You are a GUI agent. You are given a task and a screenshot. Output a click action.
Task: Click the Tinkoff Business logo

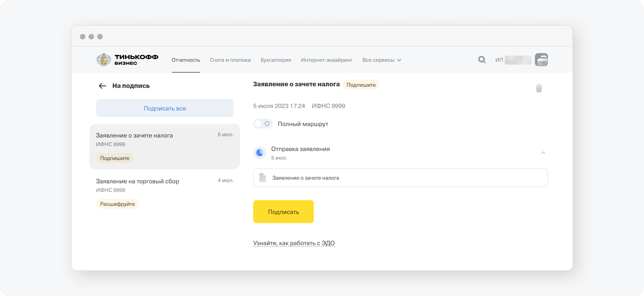click(127, 60)
